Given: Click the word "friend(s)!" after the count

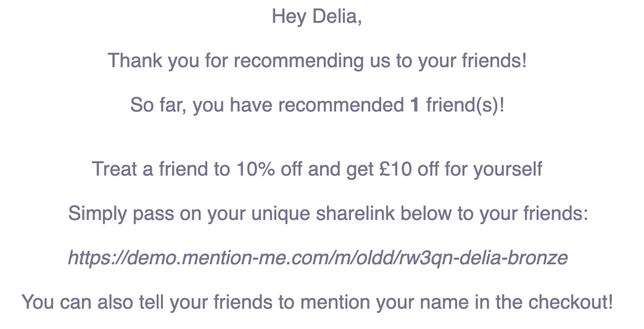Looking at the screenshot, I should [x=465, y=105].
